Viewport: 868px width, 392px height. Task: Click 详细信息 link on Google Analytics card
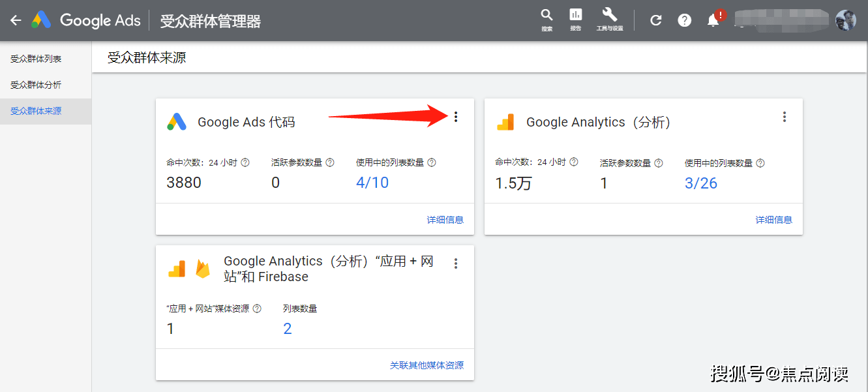click(x=773, y=220)
